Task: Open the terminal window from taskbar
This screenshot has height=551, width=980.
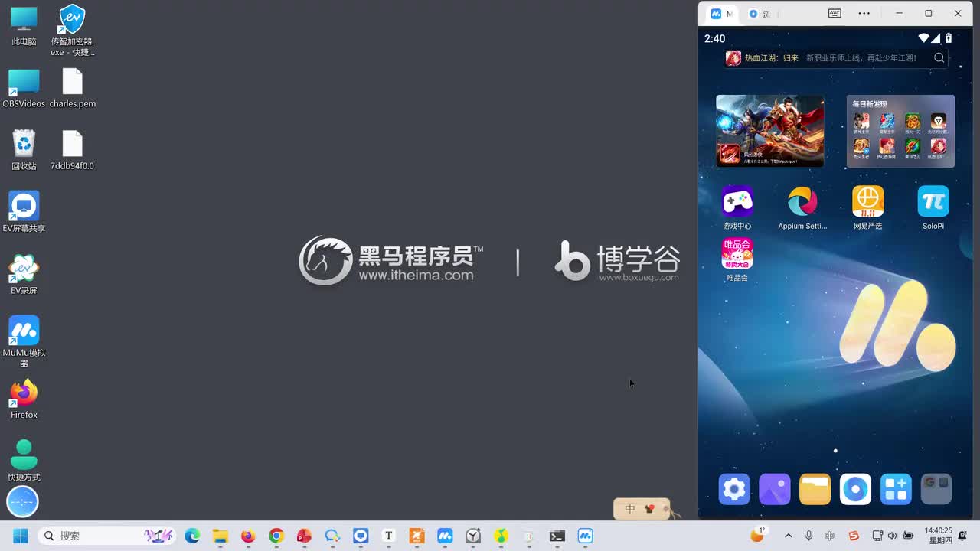Action: coord(557,536)
